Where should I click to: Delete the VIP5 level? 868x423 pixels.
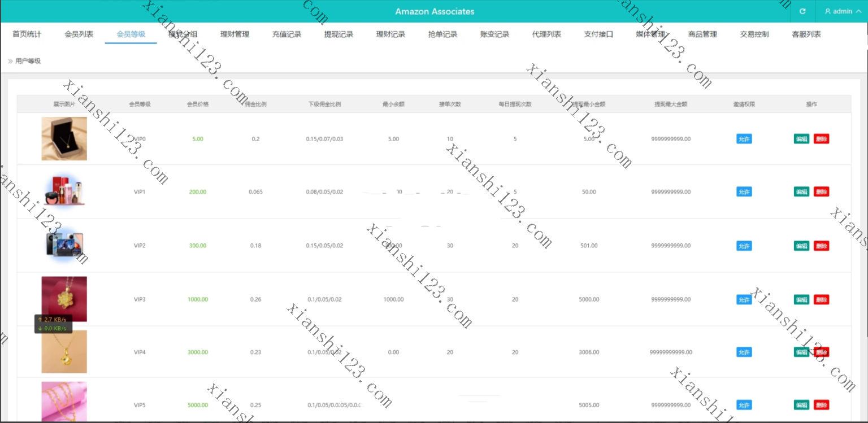[822, 405]
